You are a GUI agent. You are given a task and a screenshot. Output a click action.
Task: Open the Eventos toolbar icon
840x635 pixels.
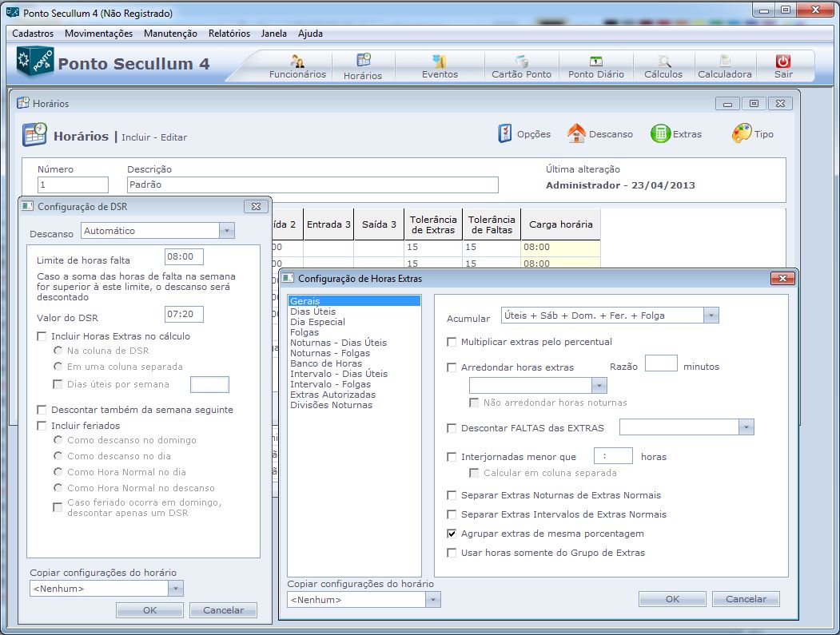pyautogui.click(x=440, y=67)
